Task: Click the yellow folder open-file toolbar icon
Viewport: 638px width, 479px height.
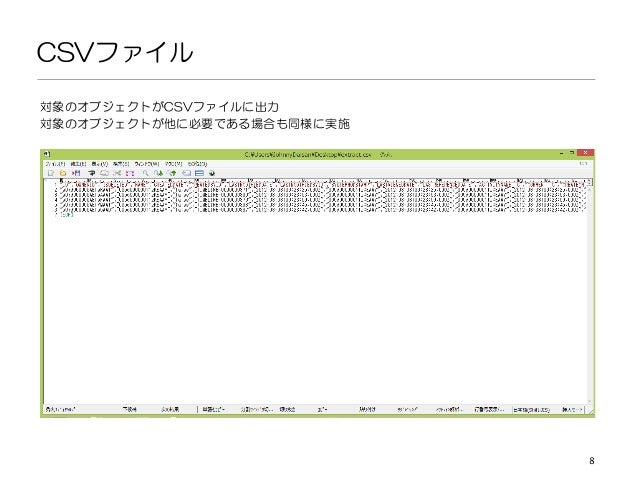Action: [63, 173]
